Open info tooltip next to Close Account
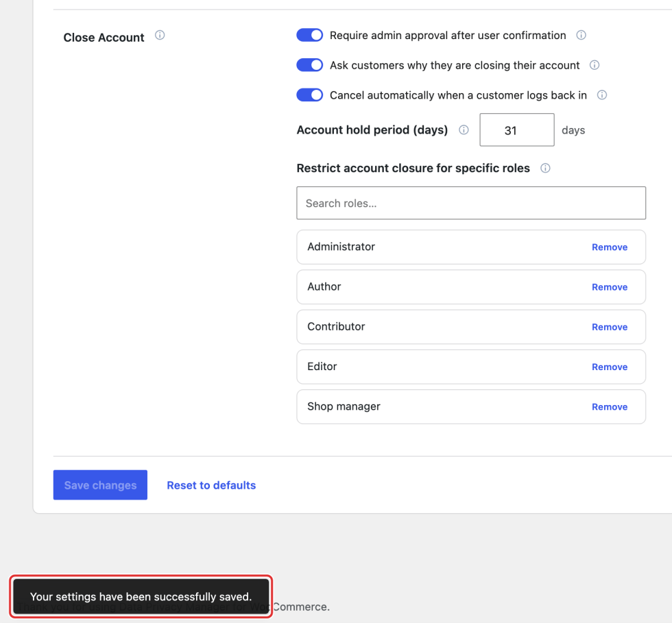The height and width of the screenshot is (623, 672). (160, 35)
